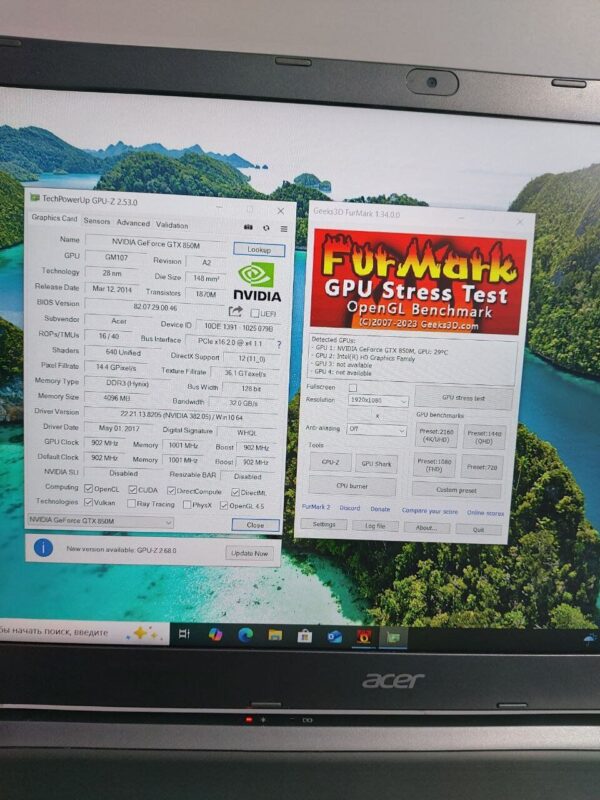Open Microsoft Edge from the taskbar
The height and width of the screenshot is (800, 600).
coord(245,635)
